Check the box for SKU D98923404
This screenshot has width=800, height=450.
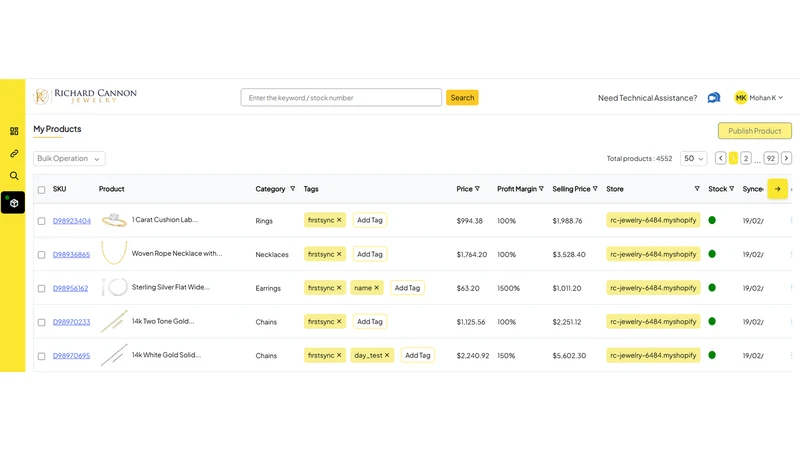[41, 221]
